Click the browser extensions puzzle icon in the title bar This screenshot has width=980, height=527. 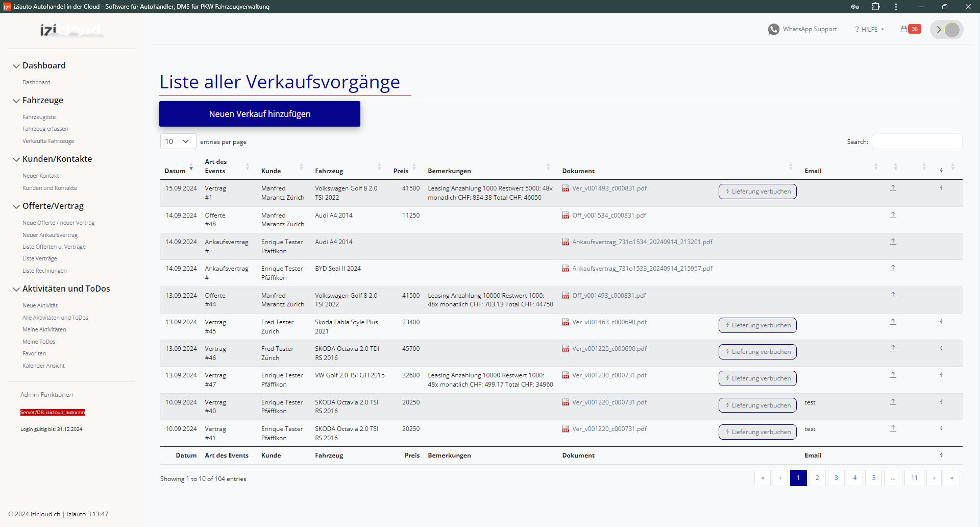[875, 7]
